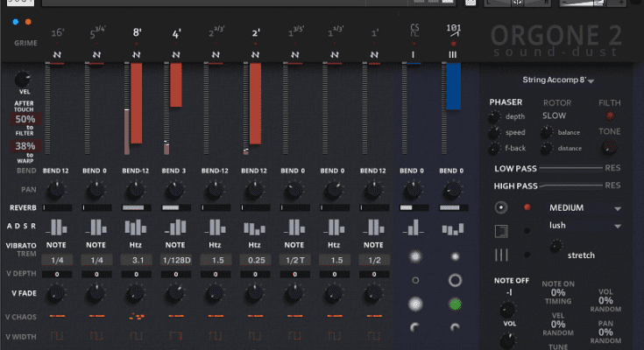Click the V CHAOS pattern icon under the 8' drawbar
644x350 pixels.
[x=136, y=315]
